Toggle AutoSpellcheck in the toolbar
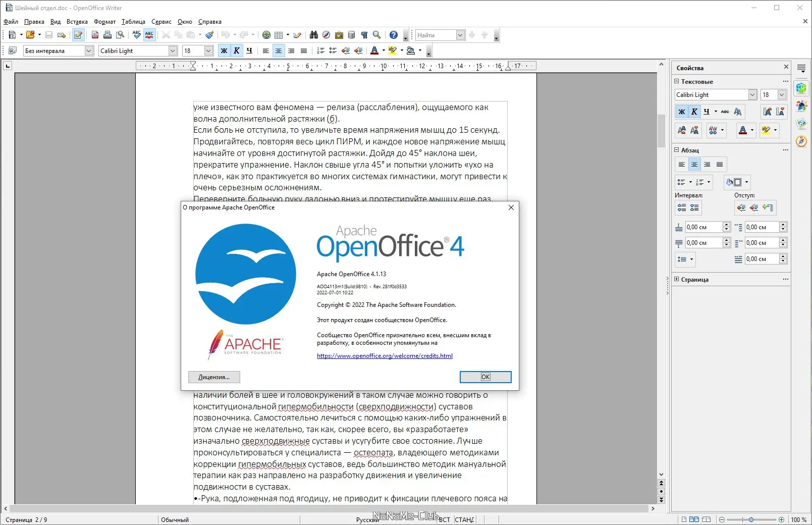This screenshot has height=525, width=812. point(149,35)
